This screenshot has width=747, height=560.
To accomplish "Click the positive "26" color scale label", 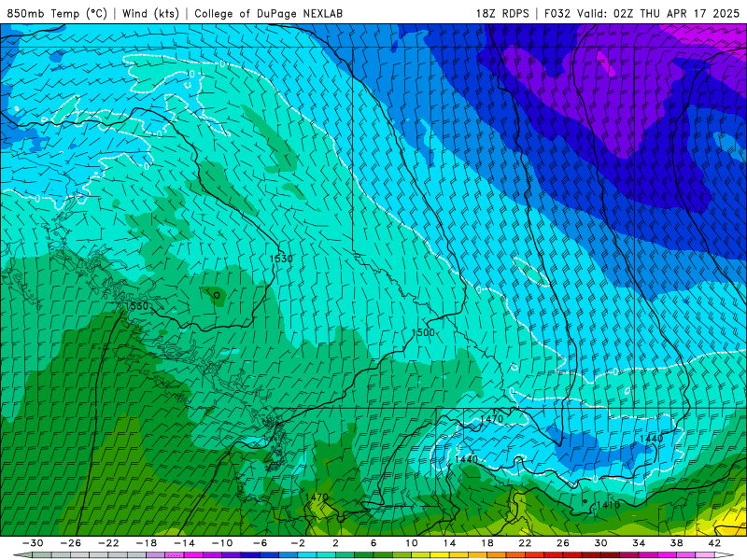I will click(563, 543).
